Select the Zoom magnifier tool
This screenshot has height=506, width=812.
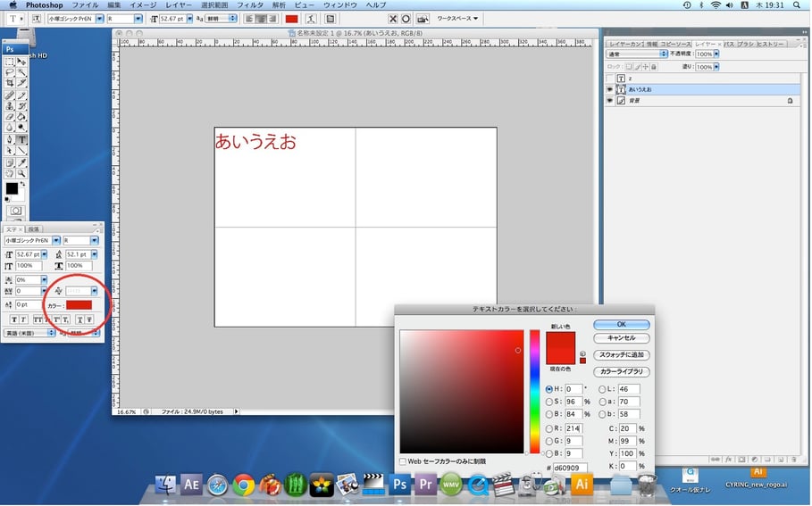tap(21, 173)
